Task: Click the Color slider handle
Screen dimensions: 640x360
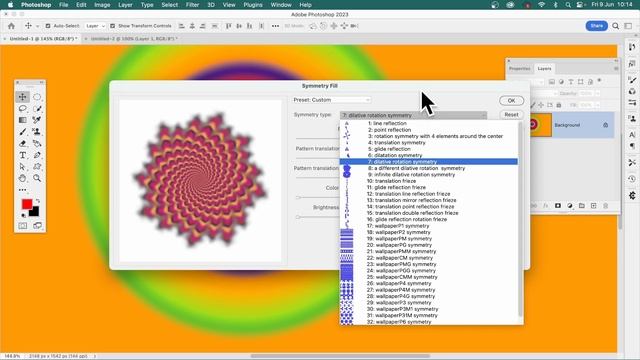Action: 298,198
